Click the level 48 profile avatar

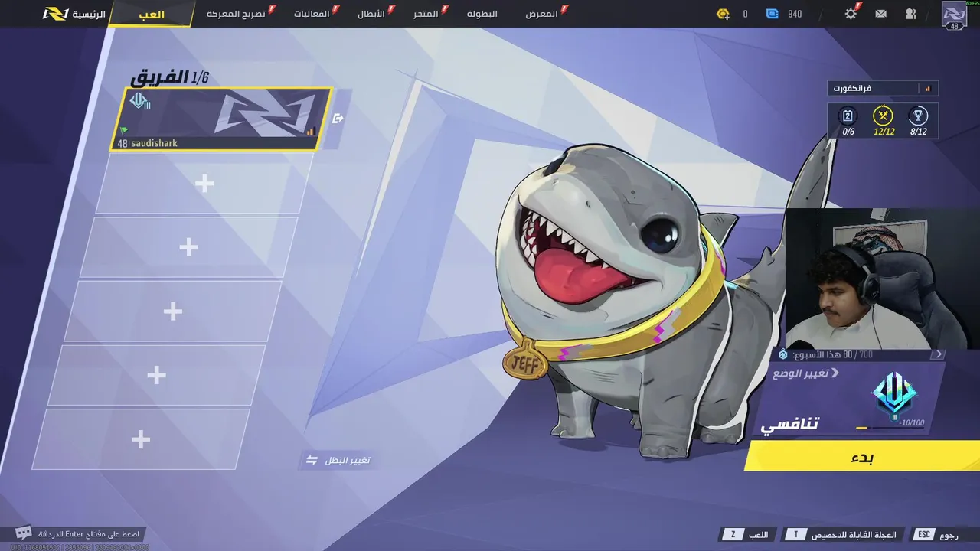(954, 15)
